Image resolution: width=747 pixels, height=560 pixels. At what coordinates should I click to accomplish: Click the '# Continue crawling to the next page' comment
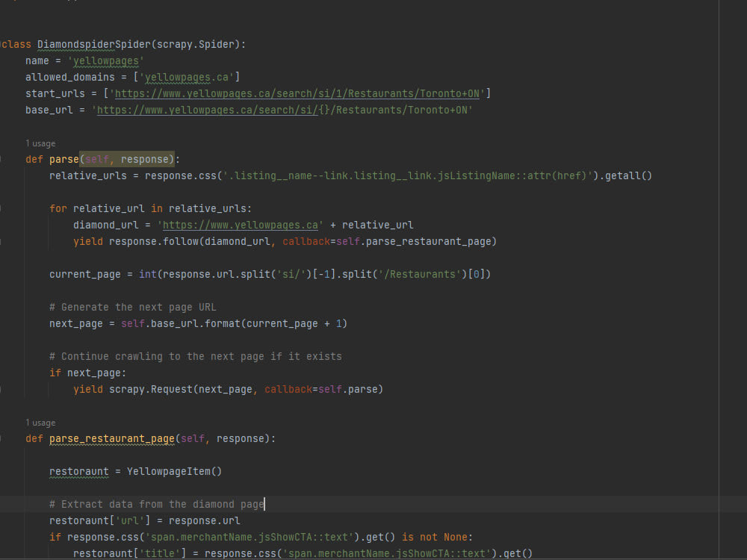pyautogui.click(x=195, y=357)
